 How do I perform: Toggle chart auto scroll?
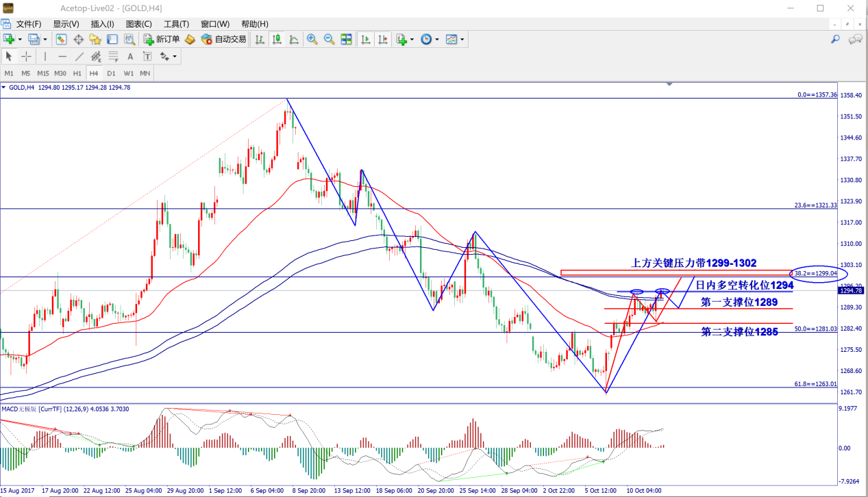pyautogui.click(x=366, y=40)
